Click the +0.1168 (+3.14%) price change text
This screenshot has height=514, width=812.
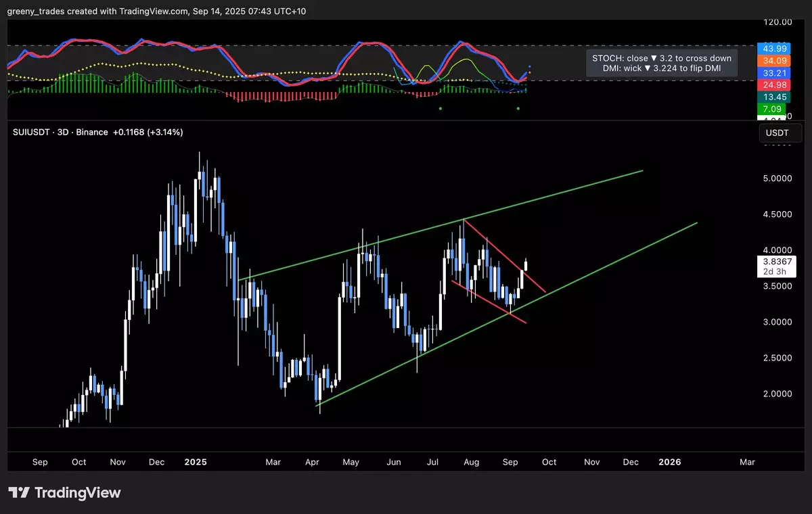pyautogui.click(x=149, y=132)
